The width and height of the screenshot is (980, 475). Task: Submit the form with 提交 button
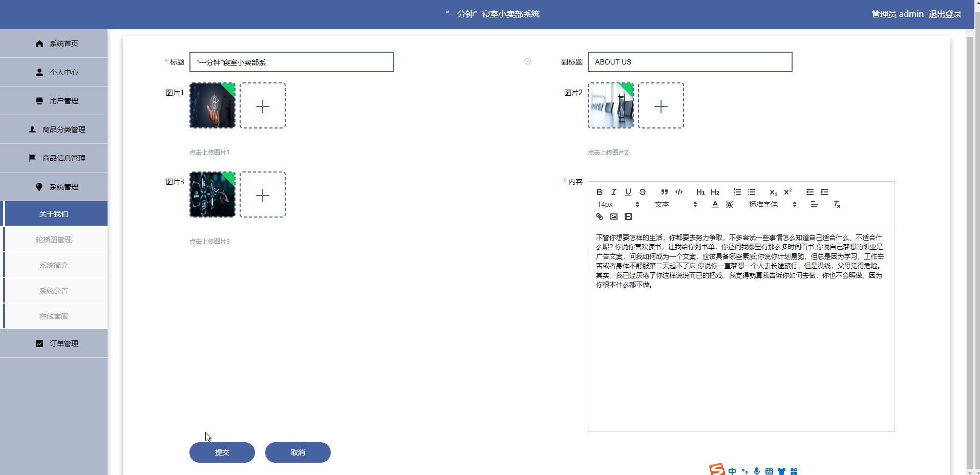coord(222,452)
